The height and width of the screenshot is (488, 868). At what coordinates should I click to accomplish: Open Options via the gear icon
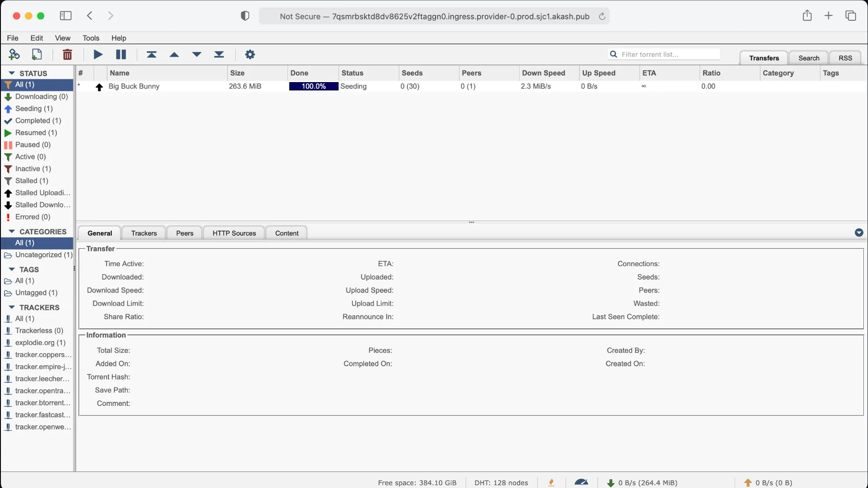pyautogui.click(x=250, y=54)
